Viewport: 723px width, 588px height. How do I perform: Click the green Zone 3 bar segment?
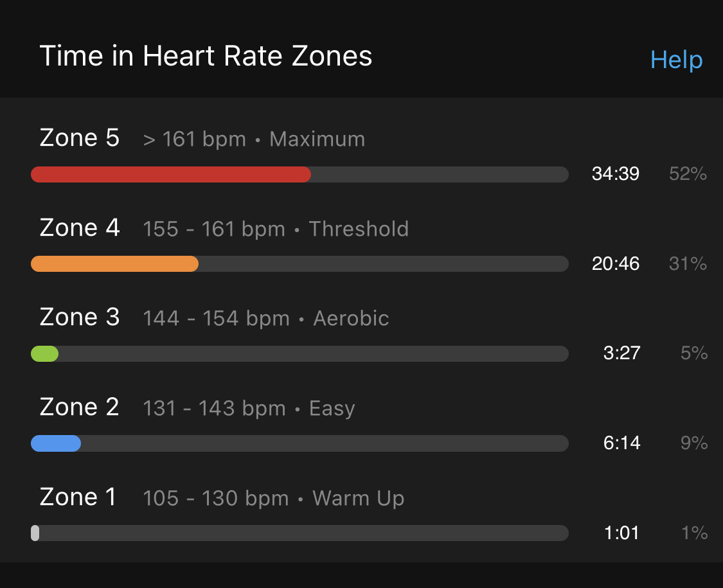click(x=45, y=353)
